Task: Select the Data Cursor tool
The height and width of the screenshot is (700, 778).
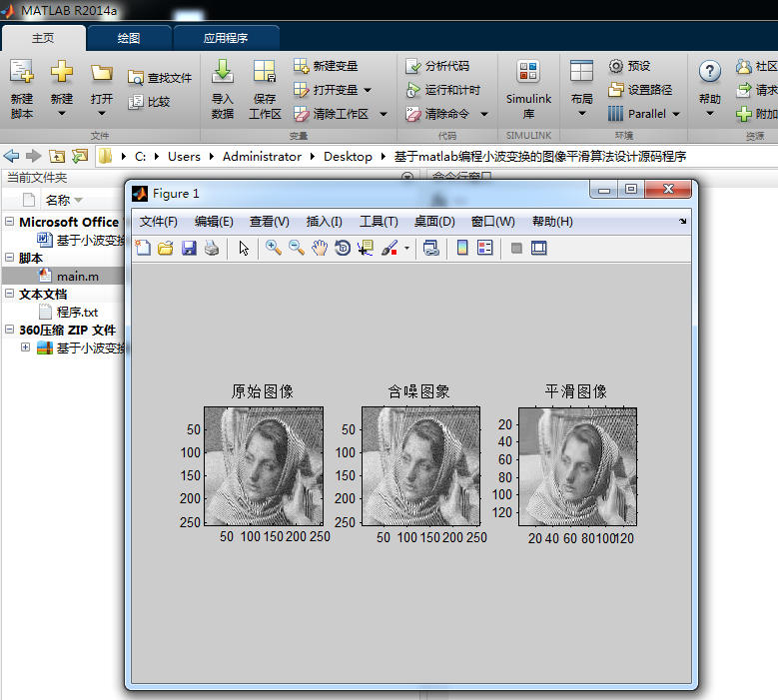Action: click(x=366, y=248)
